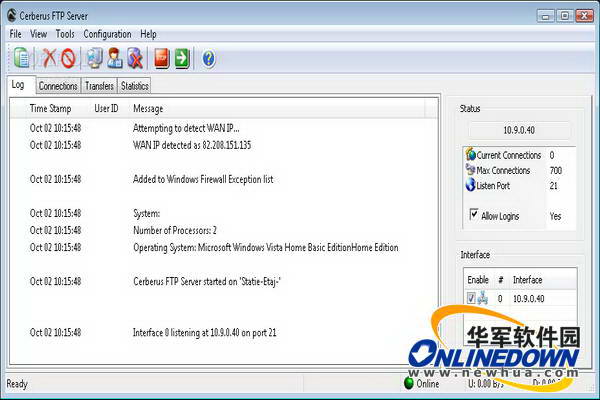Click the Cerberus app icon in title bar

coord(12,15)
